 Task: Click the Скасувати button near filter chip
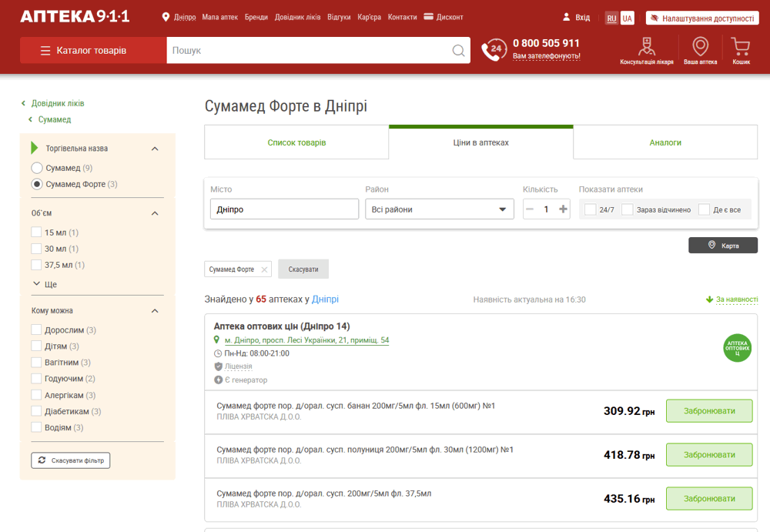(x=303, y=269)
